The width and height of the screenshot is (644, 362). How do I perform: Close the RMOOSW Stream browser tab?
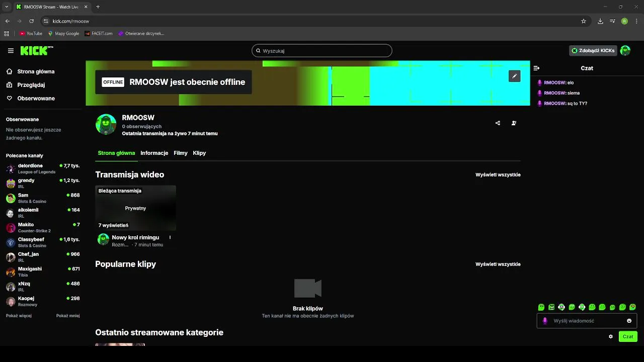click(x=86, y=7)
